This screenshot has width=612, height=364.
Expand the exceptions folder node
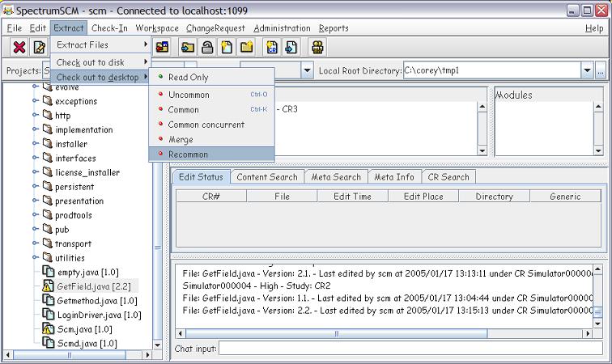coord(36,100)
